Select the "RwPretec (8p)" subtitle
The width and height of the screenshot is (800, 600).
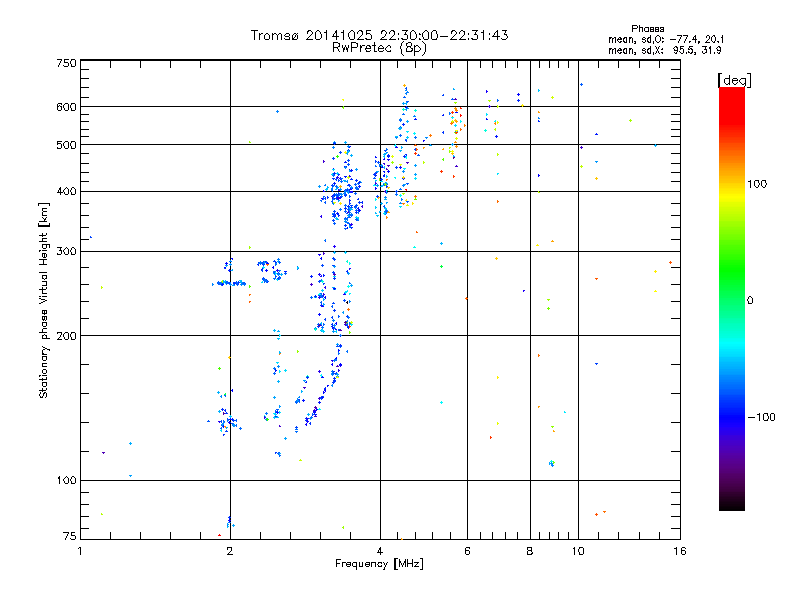(x=379, y=48)
